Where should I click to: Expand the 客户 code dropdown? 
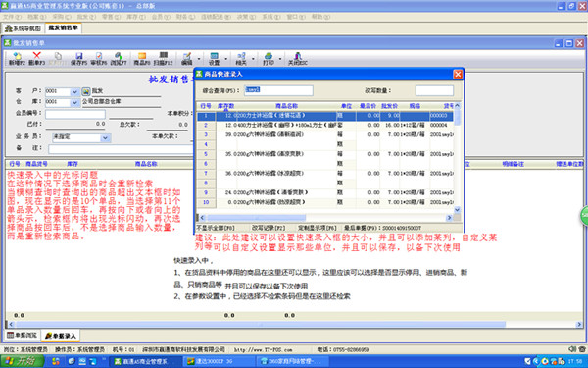[74, 91]
